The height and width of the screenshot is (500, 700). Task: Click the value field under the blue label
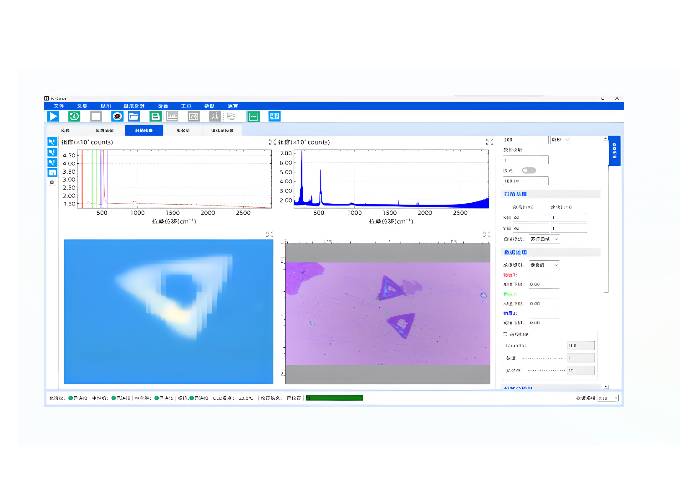[x=544, y=323]
